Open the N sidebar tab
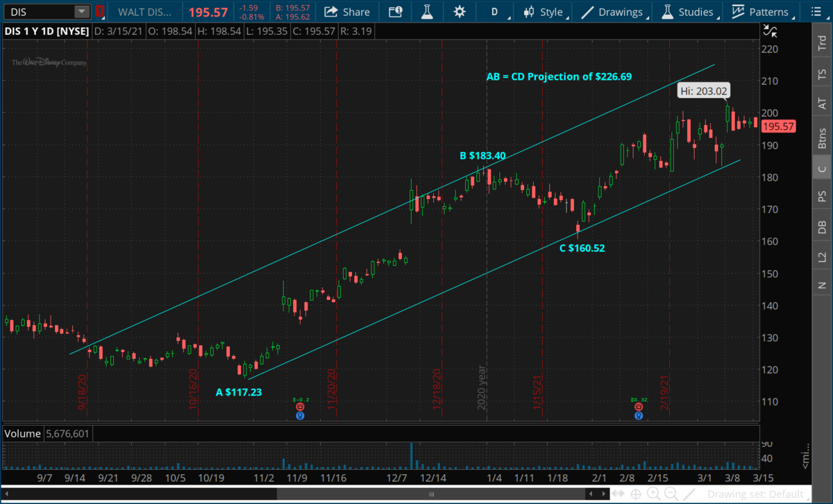 tap(822, 285)
